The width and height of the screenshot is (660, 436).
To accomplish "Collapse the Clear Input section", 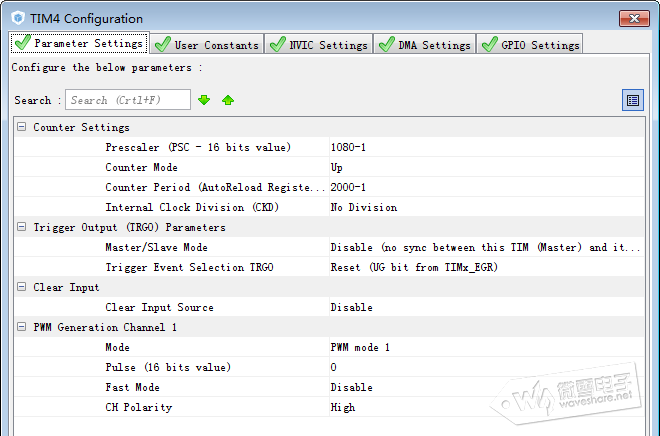I will 22,288.
